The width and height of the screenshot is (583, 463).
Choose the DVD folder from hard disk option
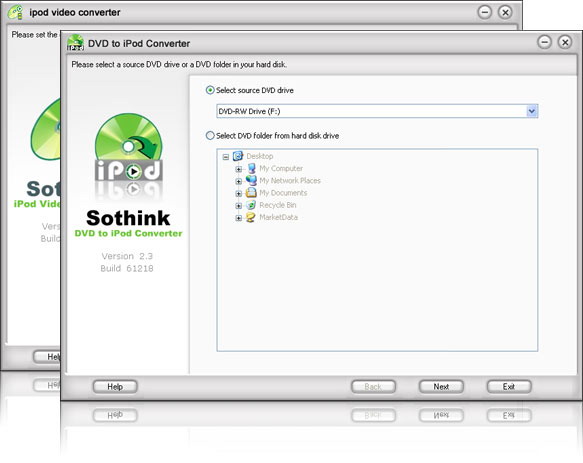(x=210, y=136)
